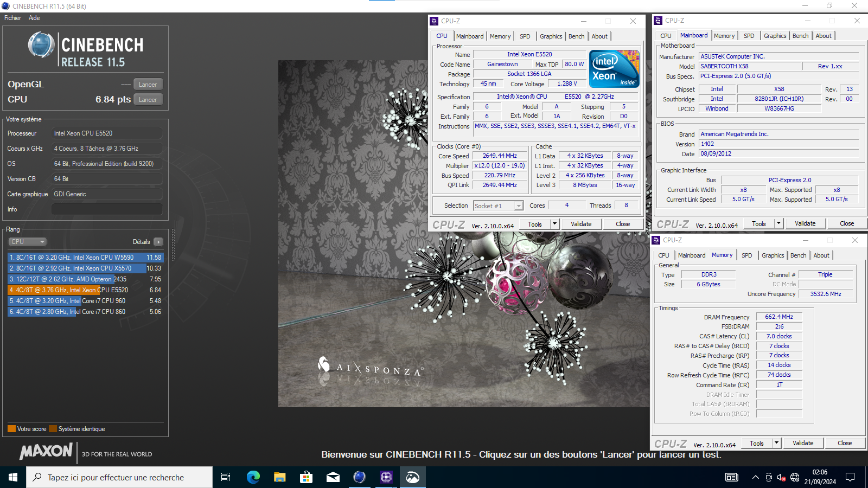Click the empty Info field
Viewport: 868px width, 488px height.
[107, 209]
